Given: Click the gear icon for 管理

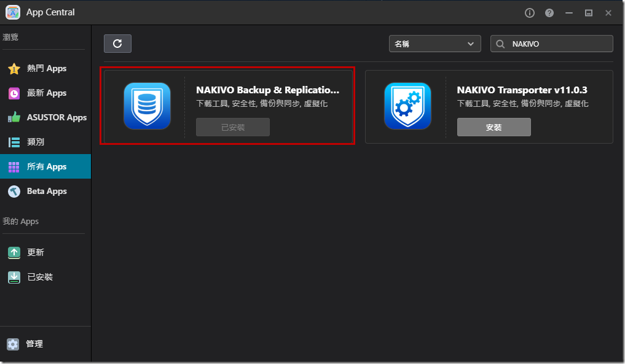Looking at the screenshot, I should pyautogui.click(x=13, y=344).
